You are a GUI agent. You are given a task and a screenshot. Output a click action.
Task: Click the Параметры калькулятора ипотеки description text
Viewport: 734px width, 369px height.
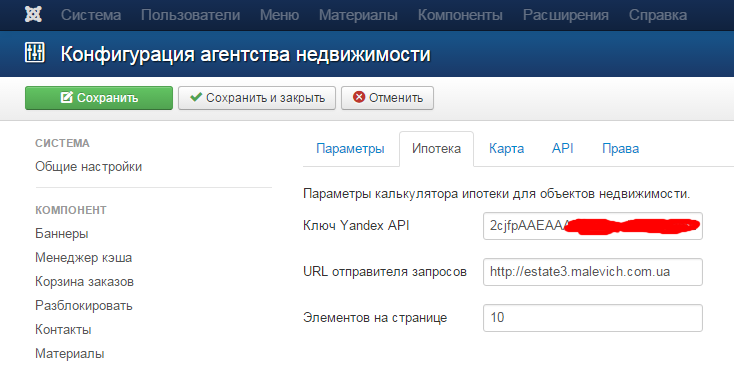pyautogui.click(x=497, y=193)
